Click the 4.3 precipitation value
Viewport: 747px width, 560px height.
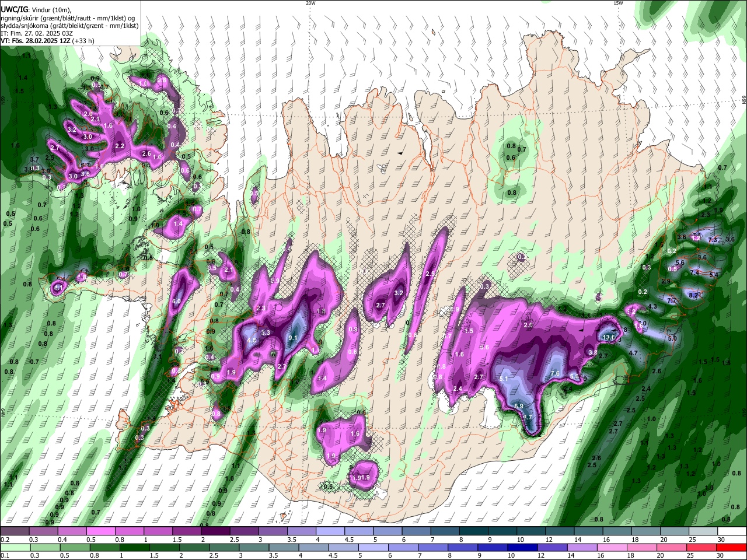(x=652, y=306)
